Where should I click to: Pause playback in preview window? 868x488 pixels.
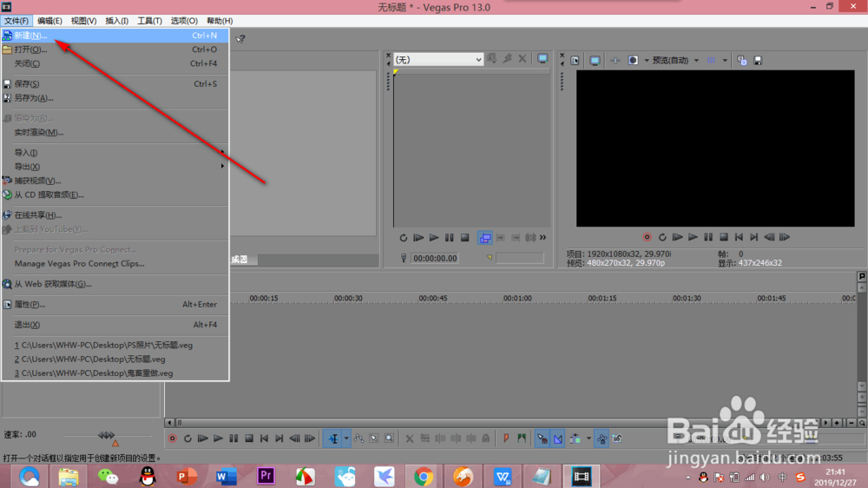click(x=708, y=237)
